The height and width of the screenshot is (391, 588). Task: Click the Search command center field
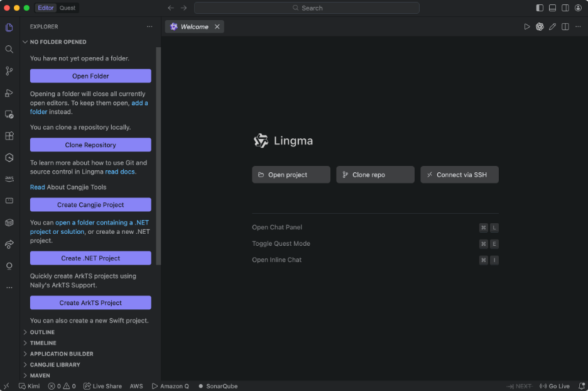pos(307,8)
